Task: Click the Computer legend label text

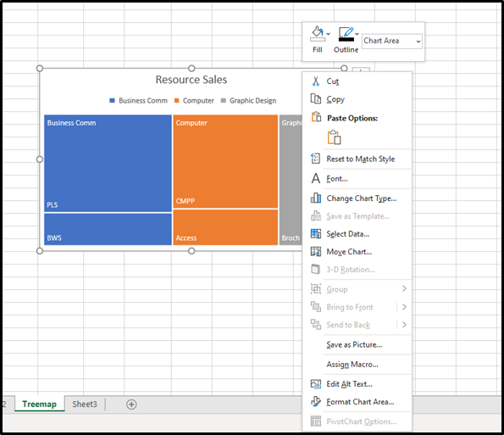Action: pyautogui.click(x=198, y=101)
